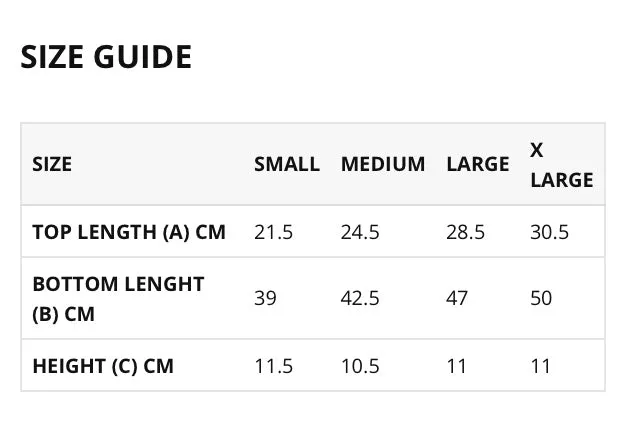
Task: Select the LARGE column header
Action: click(x=478, y=164)
